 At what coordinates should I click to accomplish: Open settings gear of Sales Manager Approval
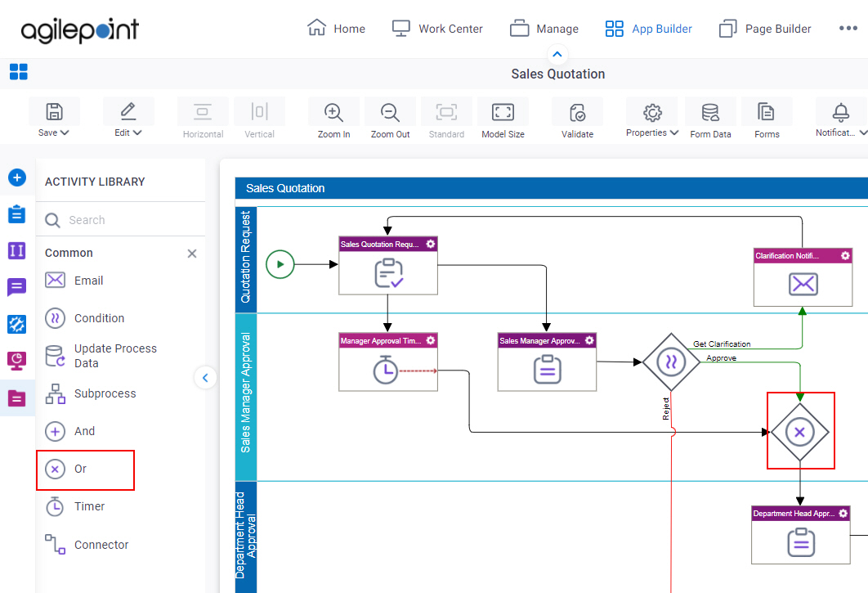tap(589, 340)
